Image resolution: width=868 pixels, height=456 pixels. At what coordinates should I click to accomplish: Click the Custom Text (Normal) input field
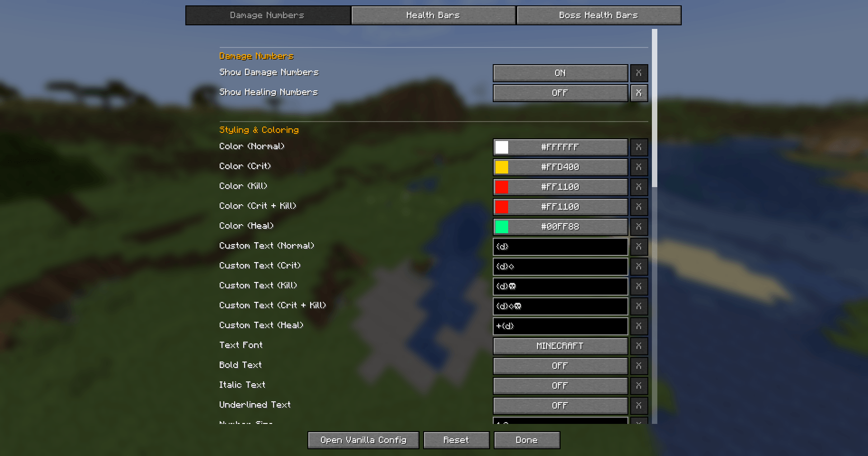[560, 246]
